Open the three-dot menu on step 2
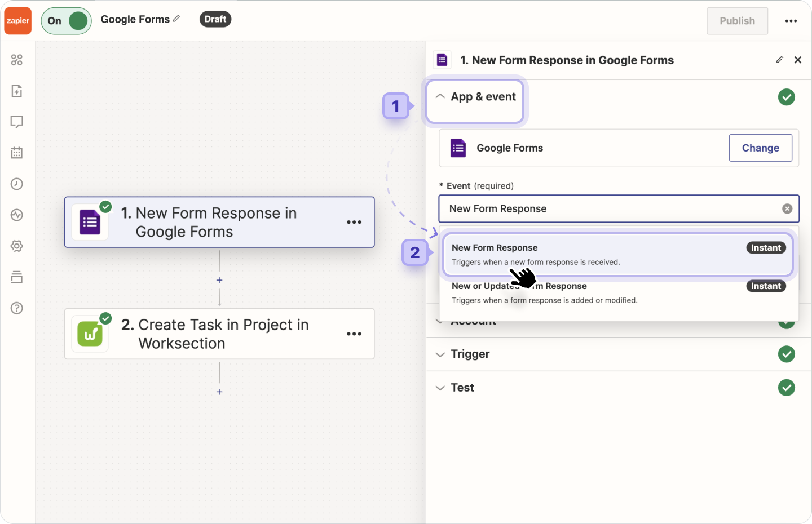Screen dimensions: 812x524 point(354,334)
